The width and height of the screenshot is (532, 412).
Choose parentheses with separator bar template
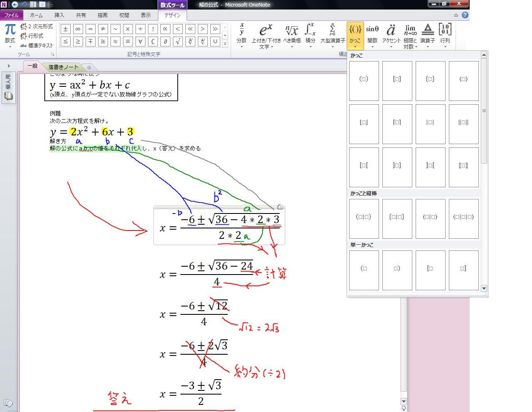[x=364, y=219]
